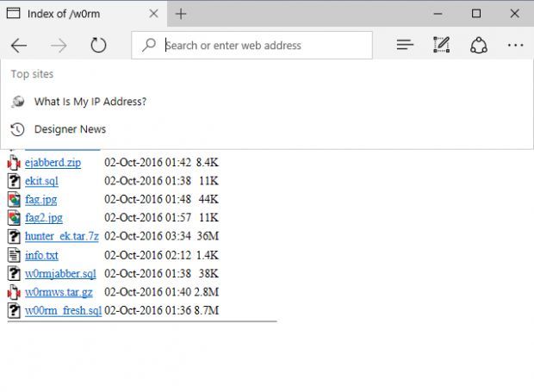Click the w0rmjabber.sql link

click(60, 274)
